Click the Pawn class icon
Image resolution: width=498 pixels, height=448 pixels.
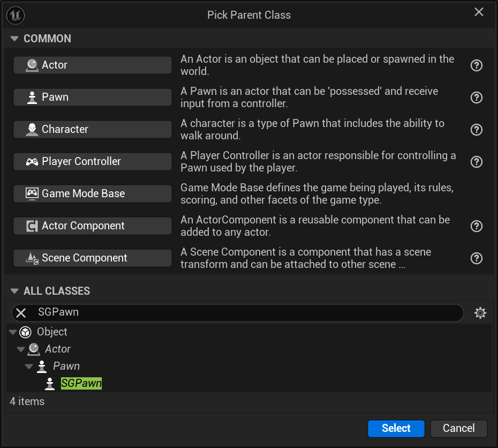(32, 97)
